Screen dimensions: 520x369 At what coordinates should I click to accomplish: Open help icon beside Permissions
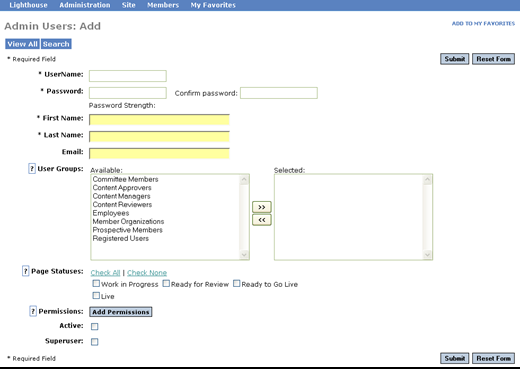[x=33, y=311]
